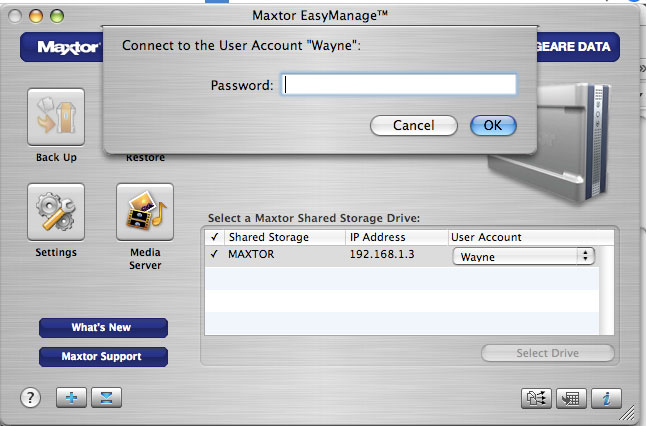Open What's New
Image resolution: width=646 pixels, height=426 pixels.
[x=103, y=328]
